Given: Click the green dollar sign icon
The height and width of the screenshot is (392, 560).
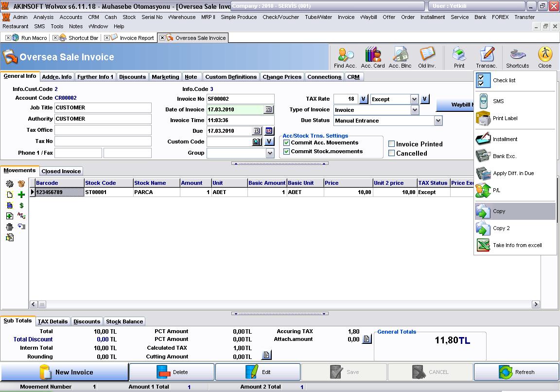Looking at the screenshot, I should click(x=21, y=205).
